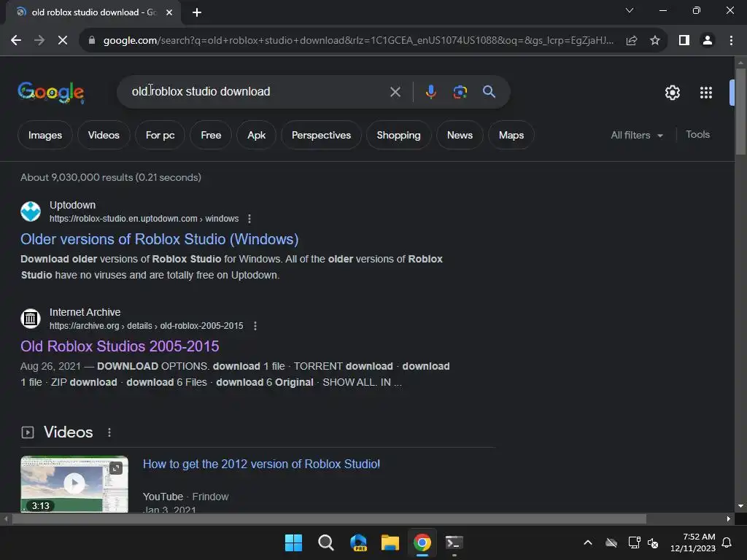Click the Google logo
This screenshot has width=747, height=560.
click(51, 92)
